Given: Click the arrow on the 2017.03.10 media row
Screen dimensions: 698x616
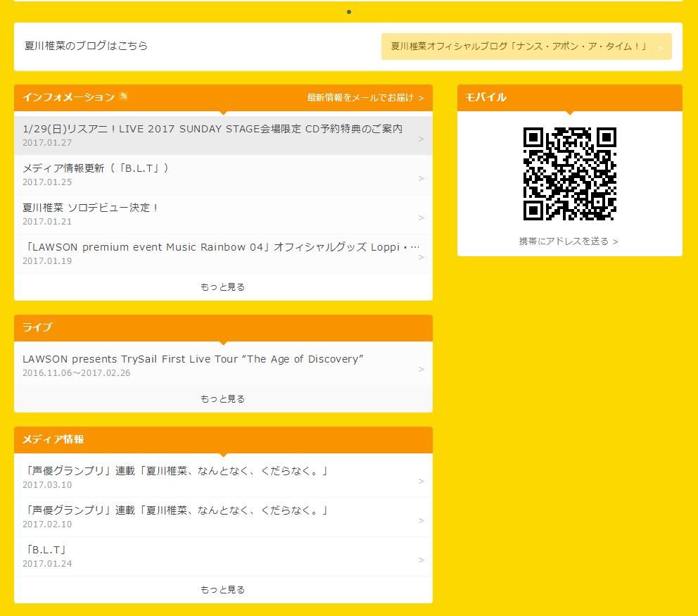Looking at the screenshot, I should [421, 481].
